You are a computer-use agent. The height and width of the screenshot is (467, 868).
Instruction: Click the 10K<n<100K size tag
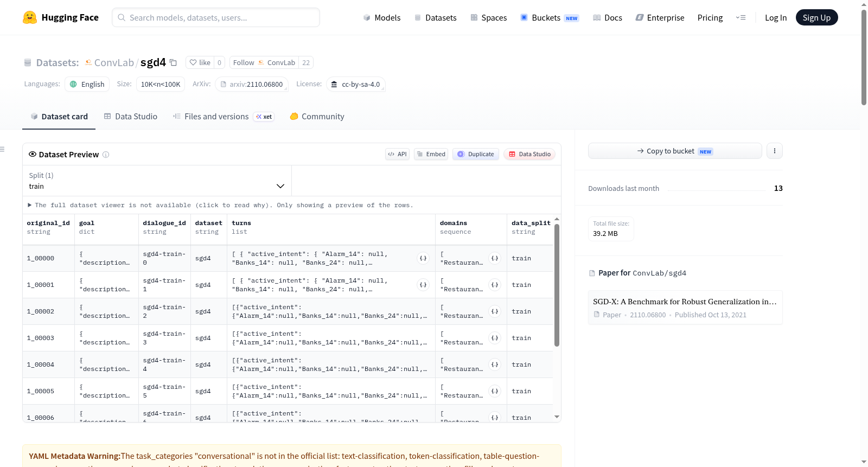point(161,84)
